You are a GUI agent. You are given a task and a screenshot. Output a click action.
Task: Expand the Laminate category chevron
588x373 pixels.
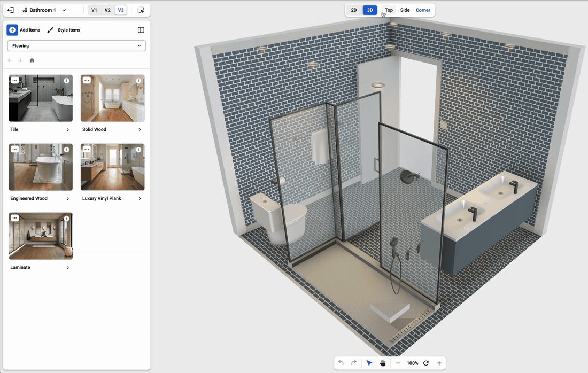click(68, 268)
